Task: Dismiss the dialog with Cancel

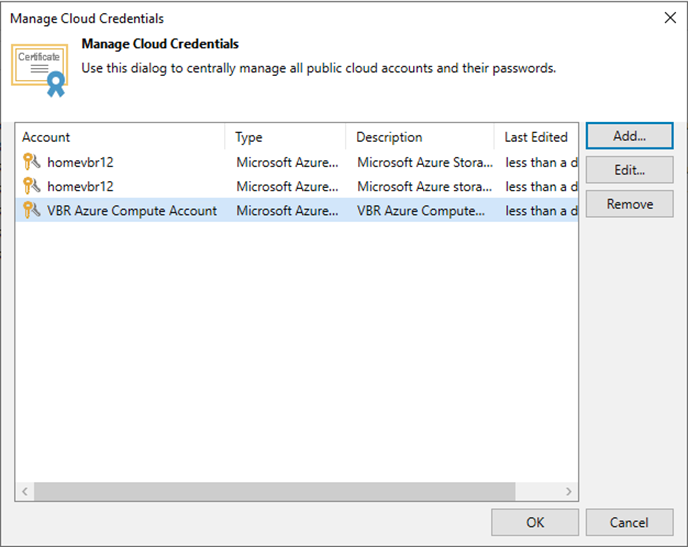Action: click(x=629, y=522)
